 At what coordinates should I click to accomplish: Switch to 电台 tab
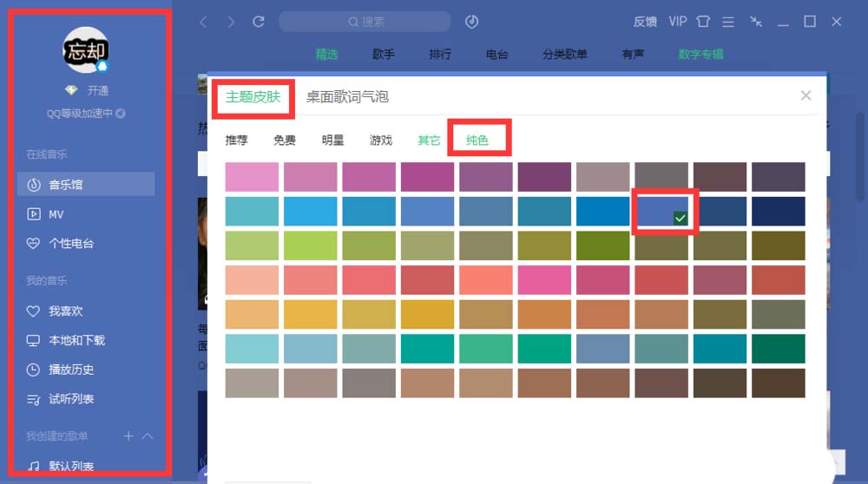point(496,54)
